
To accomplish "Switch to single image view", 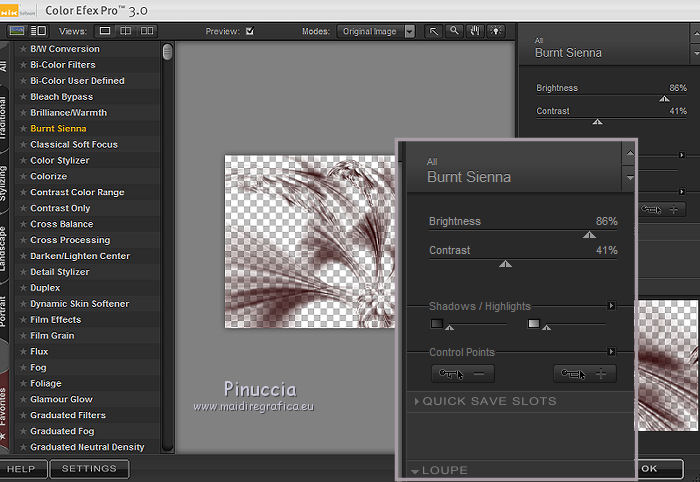I will point(107,31).
